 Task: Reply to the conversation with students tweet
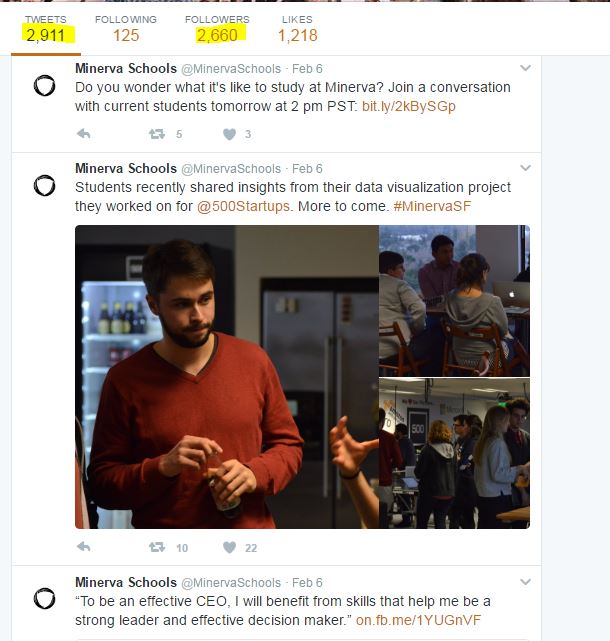[84, 134]
